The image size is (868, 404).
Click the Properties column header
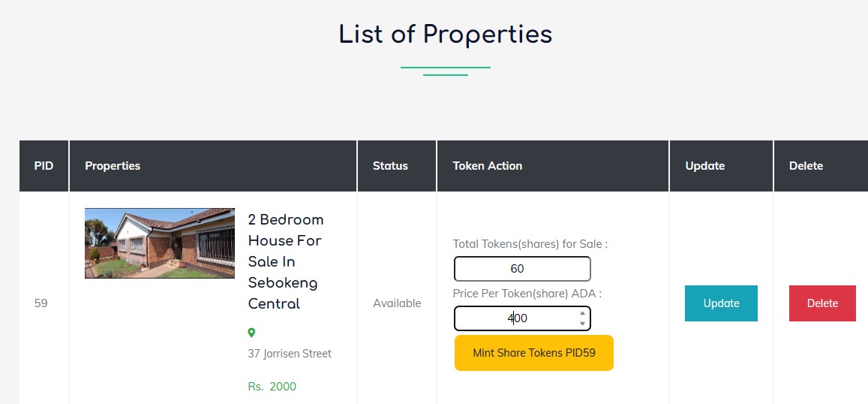pos(113,166)
